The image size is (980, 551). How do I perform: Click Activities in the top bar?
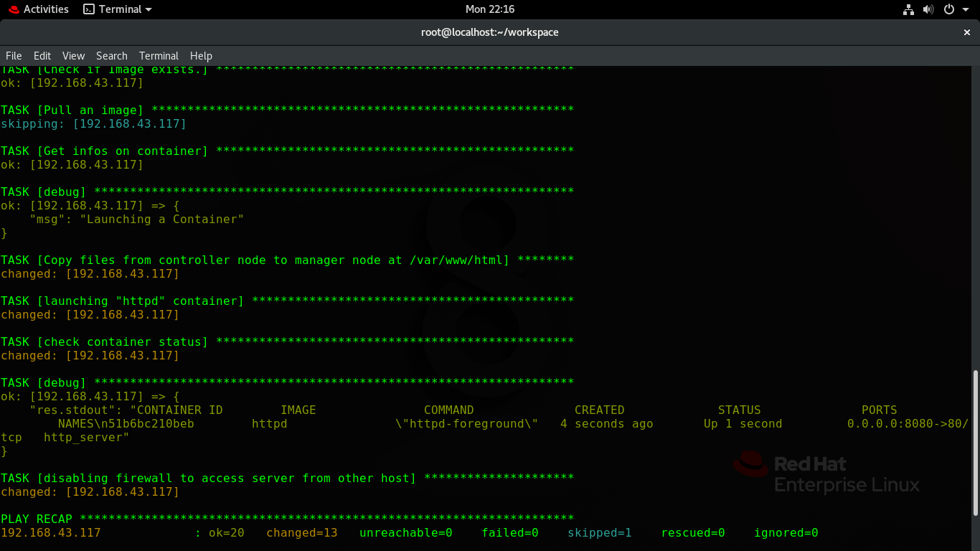46,9
